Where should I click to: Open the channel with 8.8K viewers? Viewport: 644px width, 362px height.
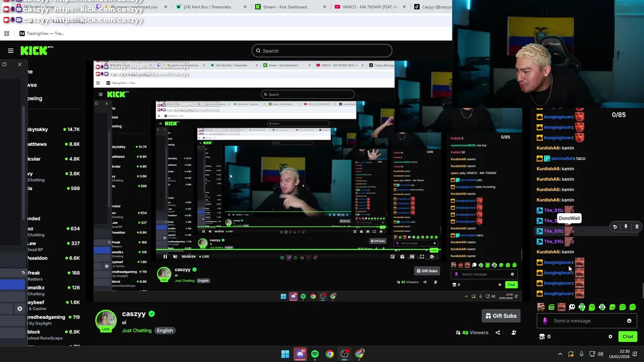[x=54, y=144]
